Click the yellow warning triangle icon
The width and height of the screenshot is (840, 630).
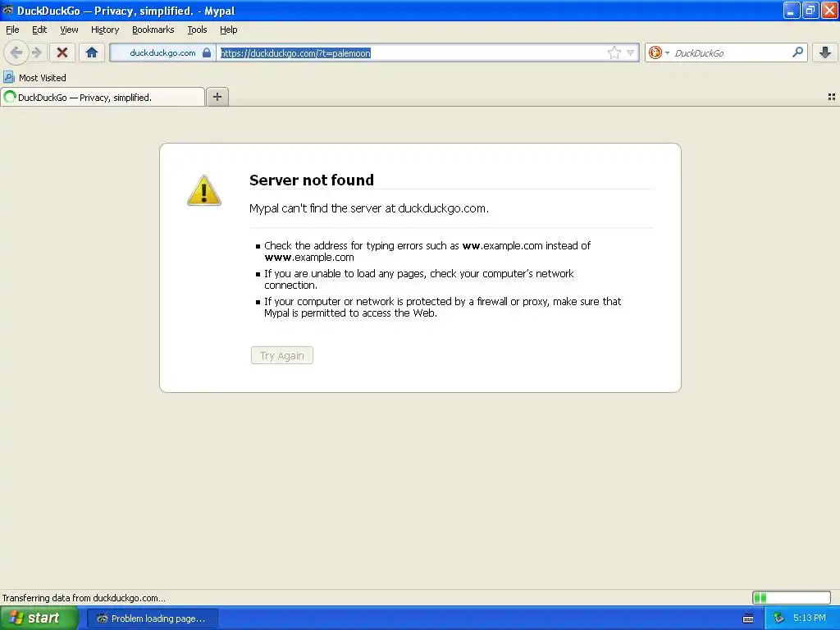tap(204, 190)
